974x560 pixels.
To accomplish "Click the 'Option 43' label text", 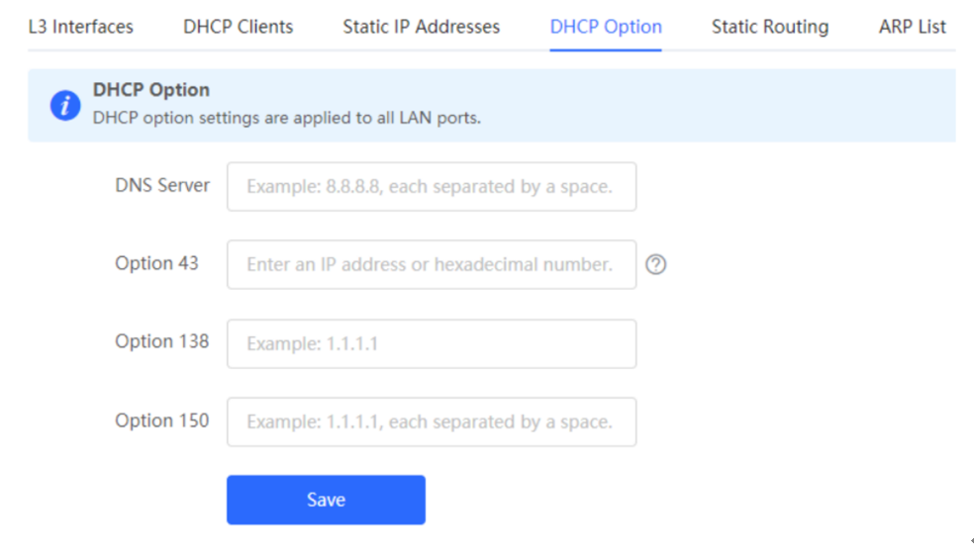I will [156, 263].
